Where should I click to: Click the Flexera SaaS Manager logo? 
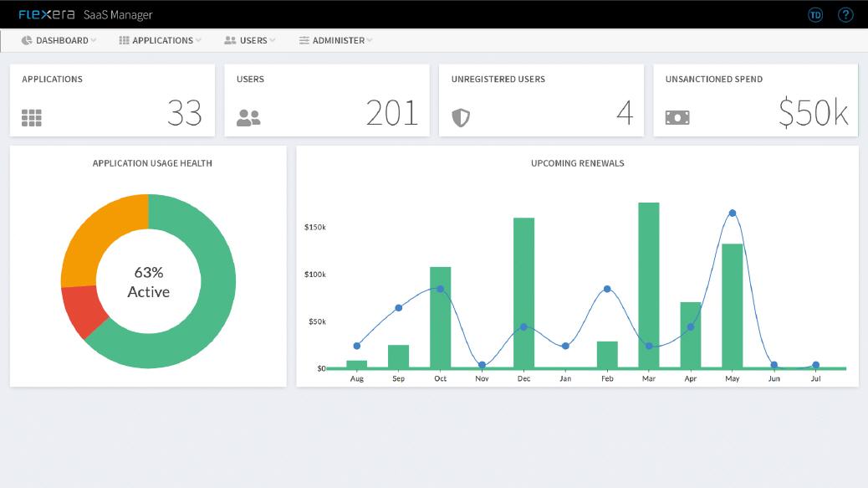coord(85,14)
